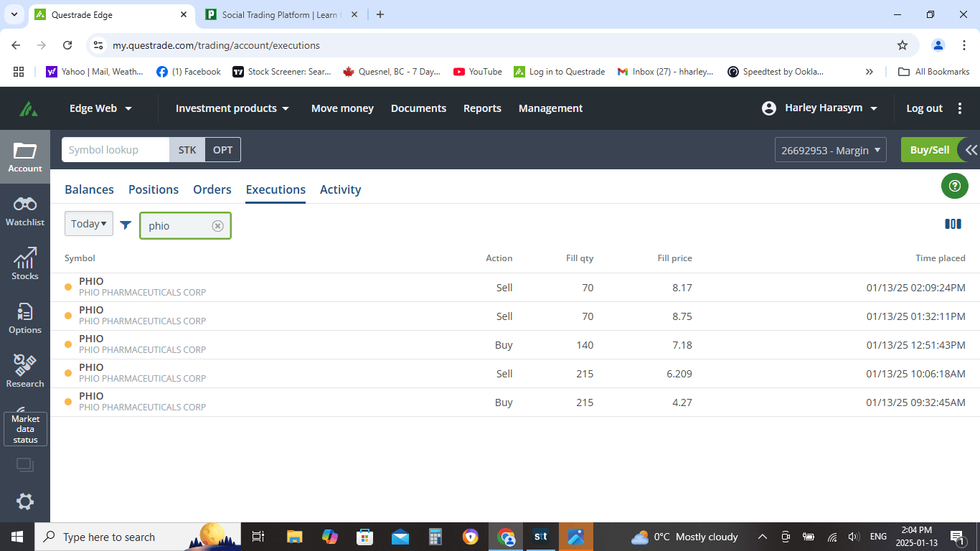The width and height of the screenshot is (980, 551).
Task: Open the Account folder sidebar icon
Action: 25,157
